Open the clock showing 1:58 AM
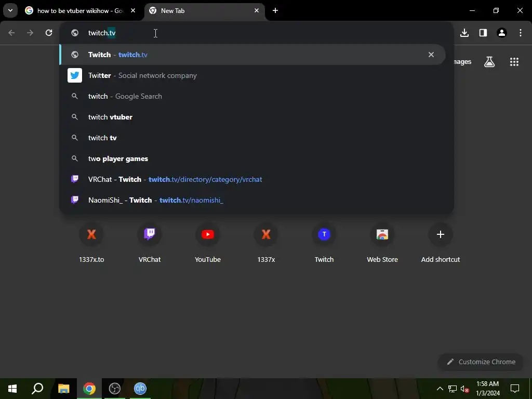 [488, 389]
